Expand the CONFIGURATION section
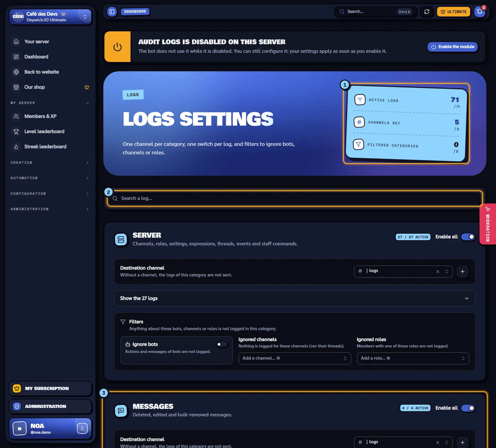 [x=50, y=194]
